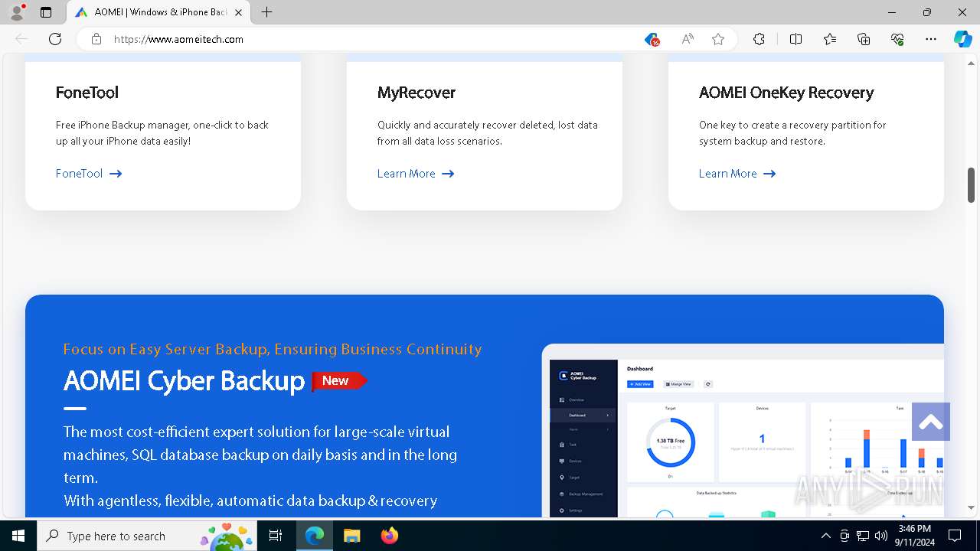This screenshot has width=980, height=551.
Task: Open the Favorites list
Action: [830, 39]
